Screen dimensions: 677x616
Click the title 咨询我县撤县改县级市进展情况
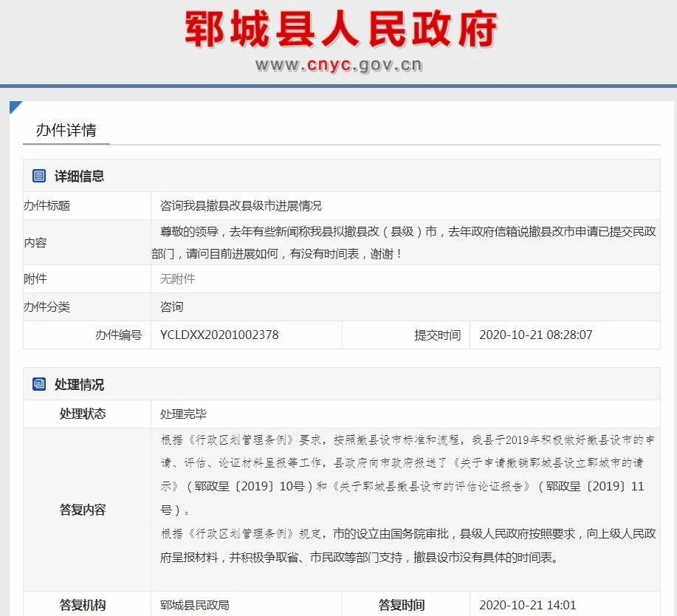click(x=241, y=205)
